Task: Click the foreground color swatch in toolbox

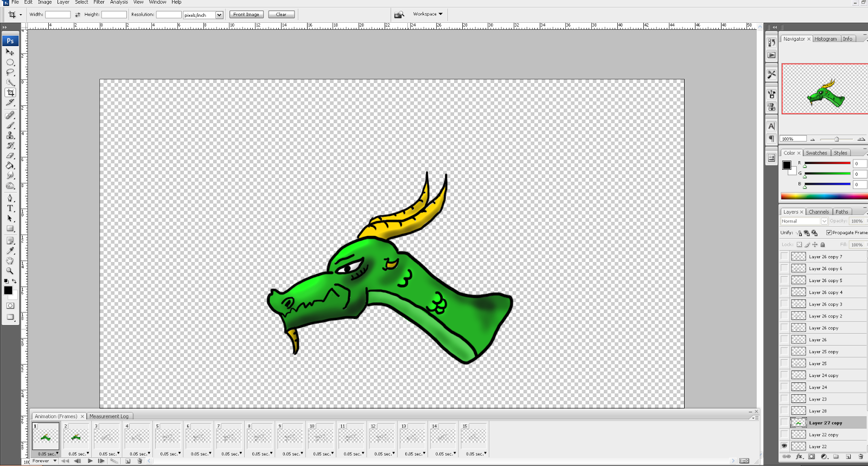Action: [x=8, y=290]
